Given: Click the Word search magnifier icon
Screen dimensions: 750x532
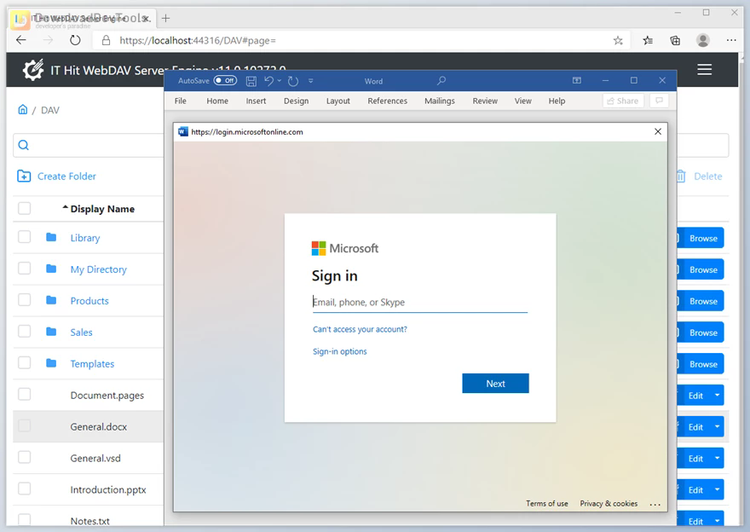Looking at the screenshot, I should pyautogui.click(x=441, y=80).
